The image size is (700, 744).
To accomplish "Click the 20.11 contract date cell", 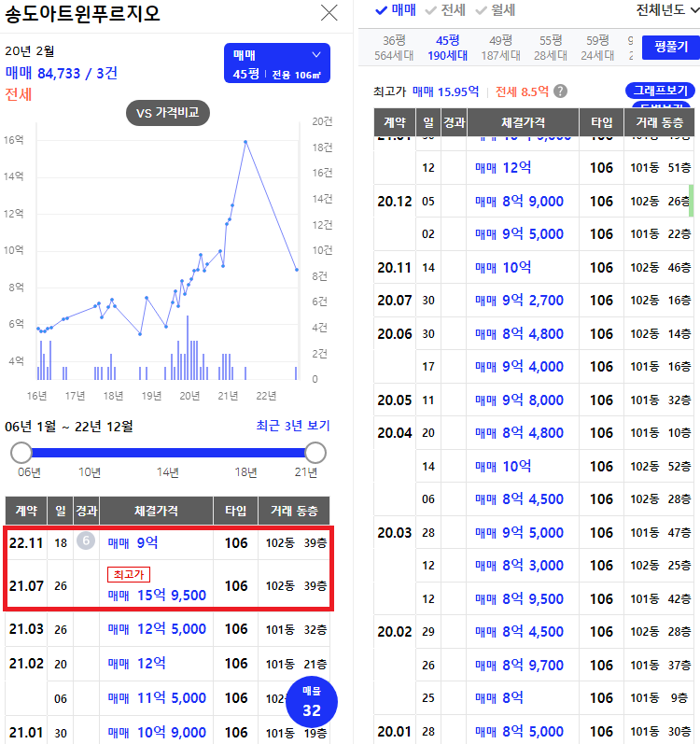I will coord(395,268).
